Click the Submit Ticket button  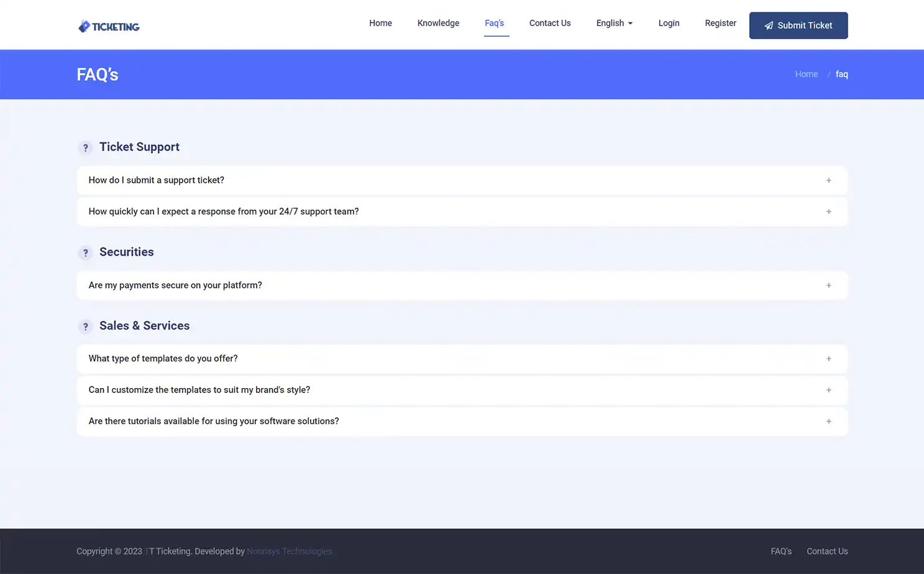point(798,25)
